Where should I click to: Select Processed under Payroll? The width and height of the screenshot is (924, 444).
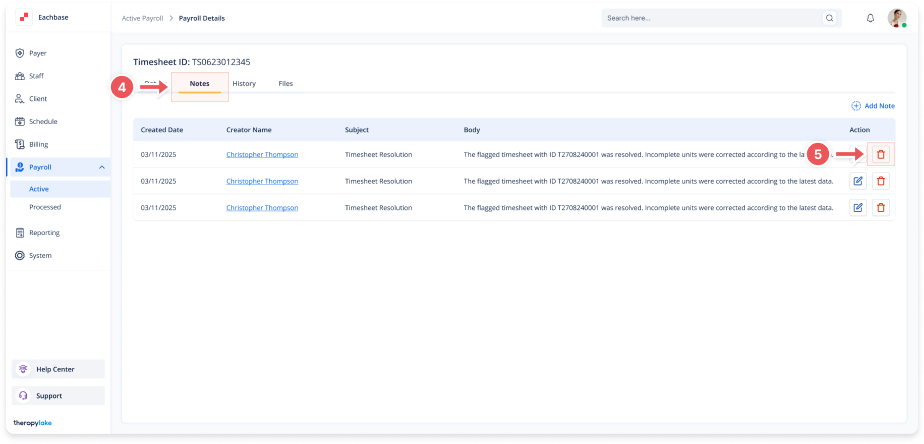point(45,208)
